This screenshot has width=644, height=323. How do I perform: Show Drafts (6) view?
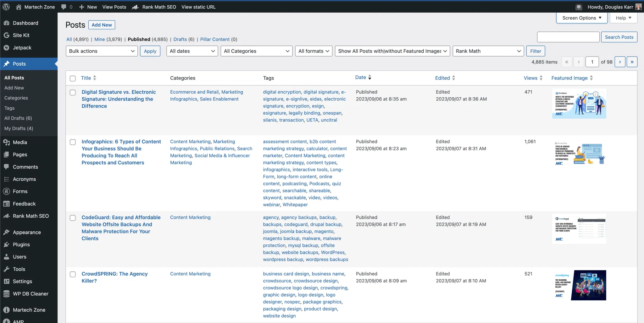(x=184, y=39)
